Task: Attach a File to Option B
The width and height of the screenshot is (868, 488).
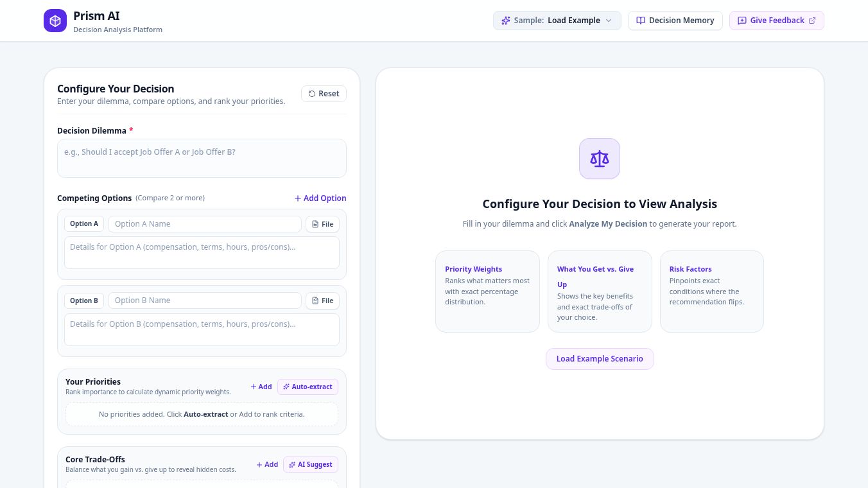Action: pos(322,301)
